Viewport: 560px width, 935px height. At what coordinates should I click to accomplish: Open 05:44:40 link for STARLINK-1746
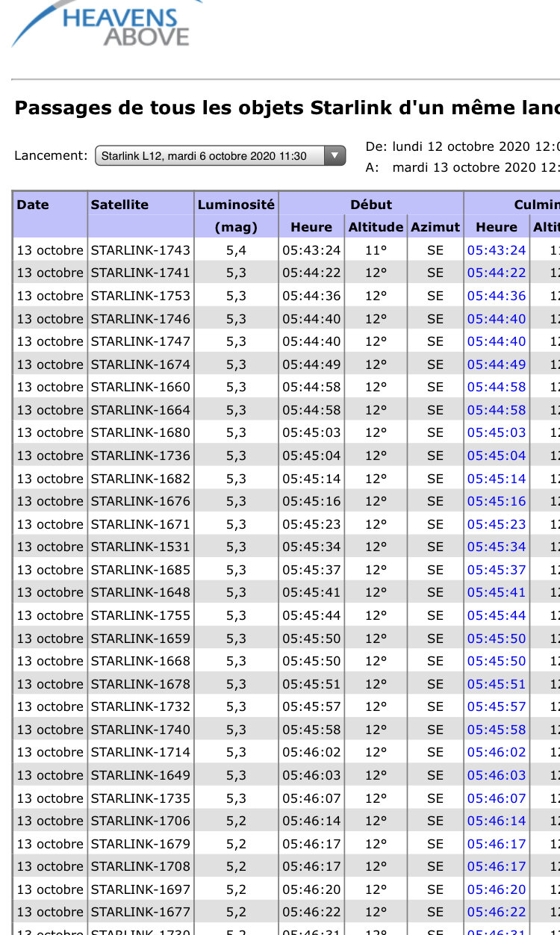[497, 319]
